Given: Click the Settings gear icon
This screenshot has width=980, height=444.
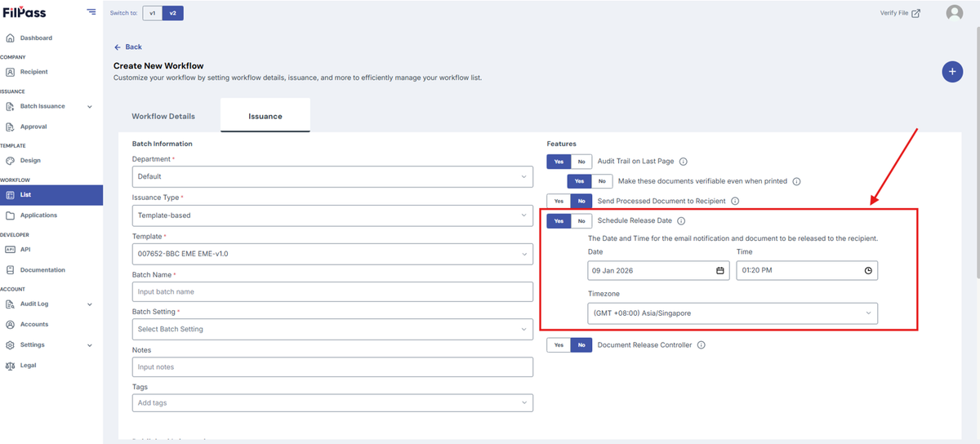Looking at the screenshot, I should [x=10, y=344].
